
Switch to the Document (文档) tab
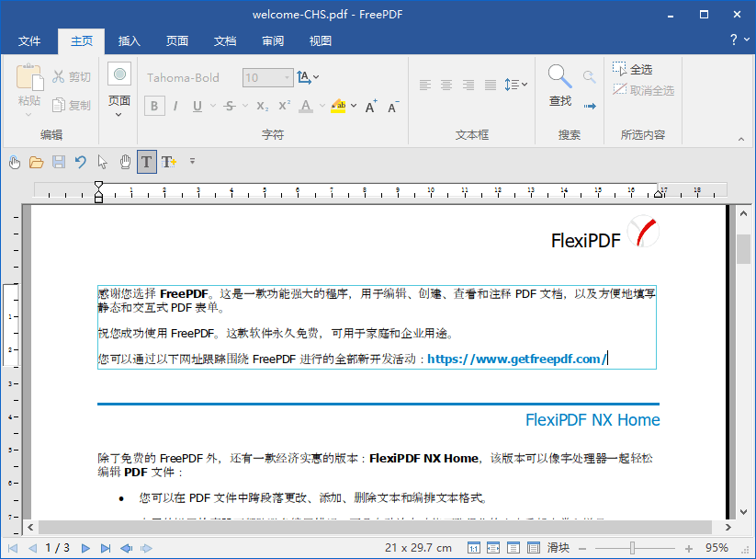[x=225, y=41]
